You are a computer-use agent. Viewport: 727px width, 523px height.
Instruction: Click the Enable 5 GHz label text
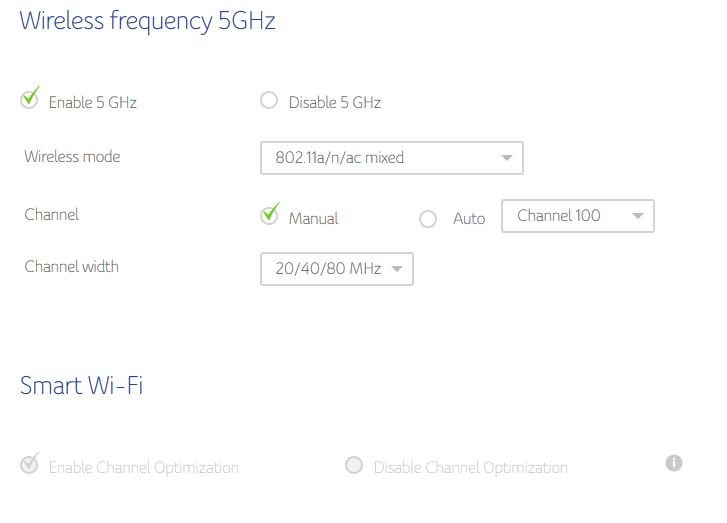tap(92, 102)
